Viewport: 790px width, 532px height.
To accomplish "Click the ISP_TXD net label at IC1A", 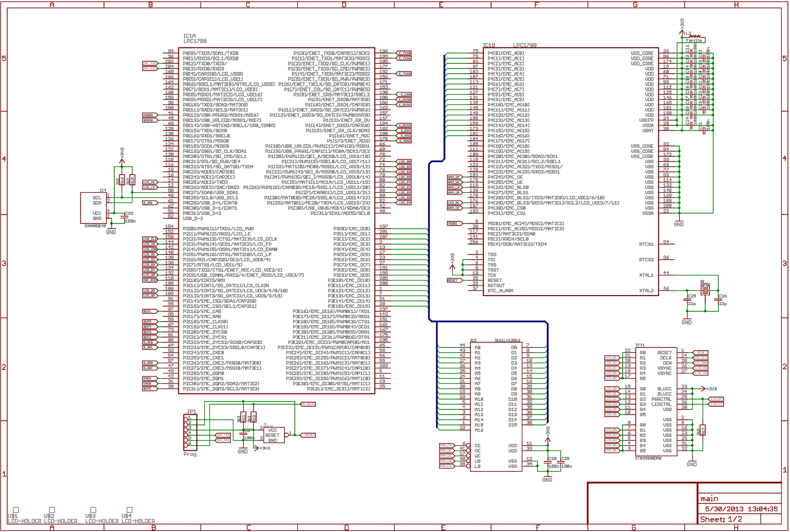I will [x=150, y=63].
